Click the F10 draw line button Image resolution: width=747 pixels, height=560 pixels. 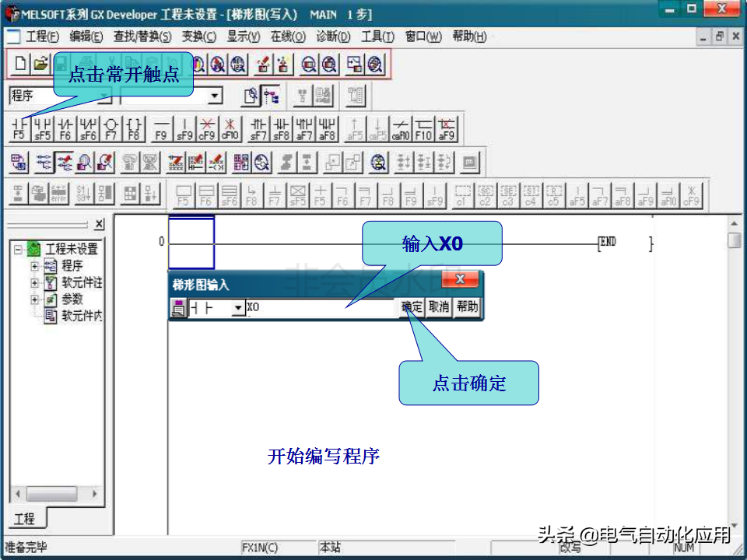click(423, 129)
